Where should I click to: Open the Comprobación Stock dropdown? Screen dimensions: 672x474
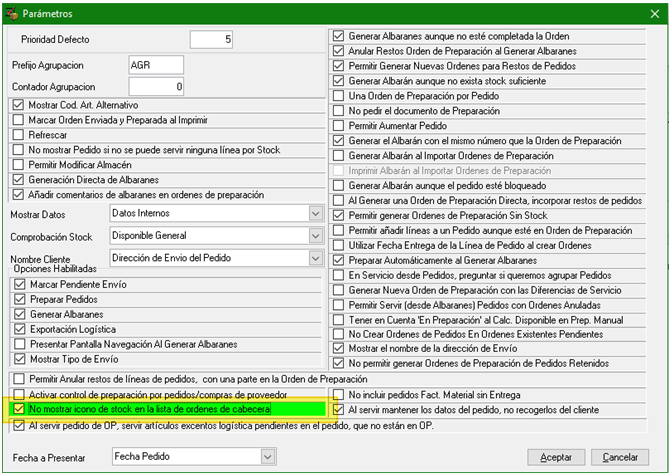[316, 235]
